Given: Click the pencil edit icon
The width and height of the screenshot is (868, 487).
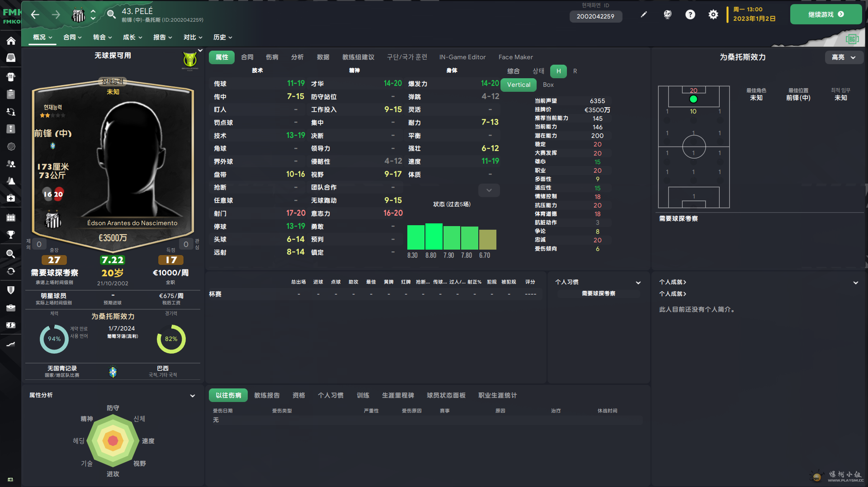Looking at the screenshot, I should [644, 14].
